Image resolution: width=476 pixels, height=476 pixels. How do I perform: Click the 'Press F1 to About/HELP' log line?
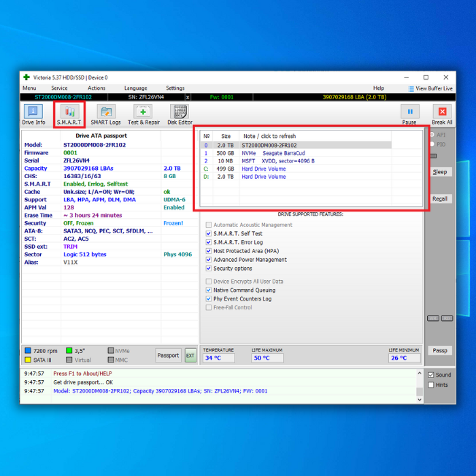[82, 374]
